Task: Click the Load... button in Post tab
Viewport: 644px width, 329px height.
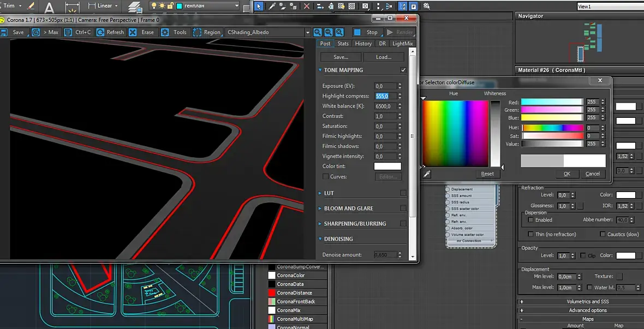Action: pos(384,57)
